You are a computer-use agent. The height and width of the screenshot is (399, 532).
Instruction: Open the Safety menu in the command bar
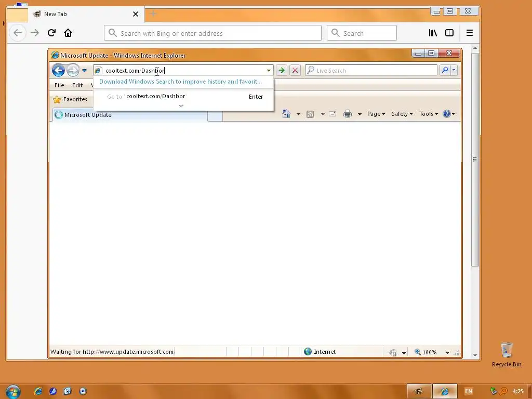pyautogui.click(x=402, y=114)
